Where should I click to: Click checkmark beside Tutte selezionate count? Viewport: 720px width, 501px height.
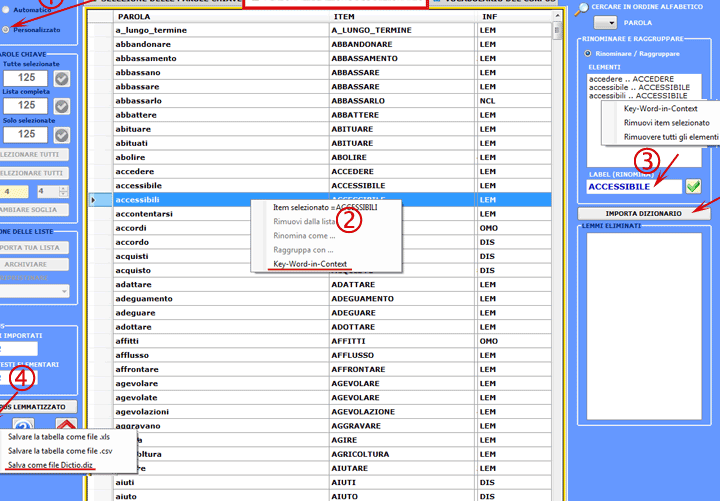click(x=61, y=79)
